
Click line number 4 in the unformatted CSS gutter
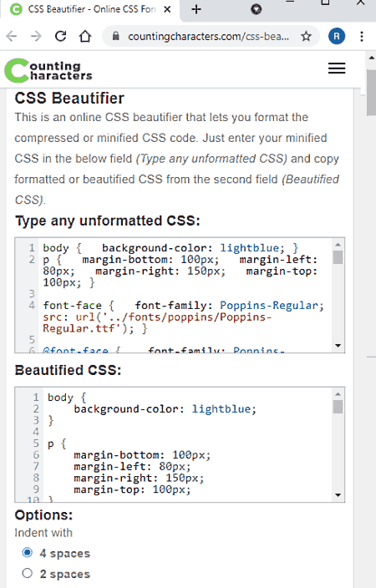(32, 306)
